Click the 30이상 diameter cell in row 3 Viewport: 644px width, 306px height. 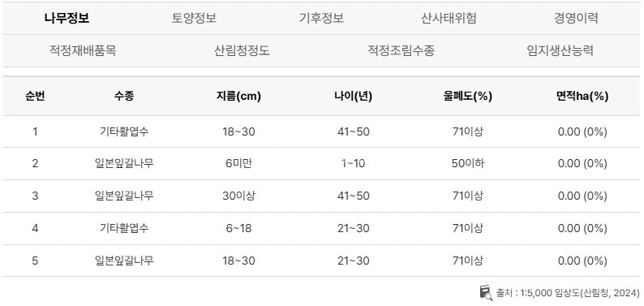point(238,196)
